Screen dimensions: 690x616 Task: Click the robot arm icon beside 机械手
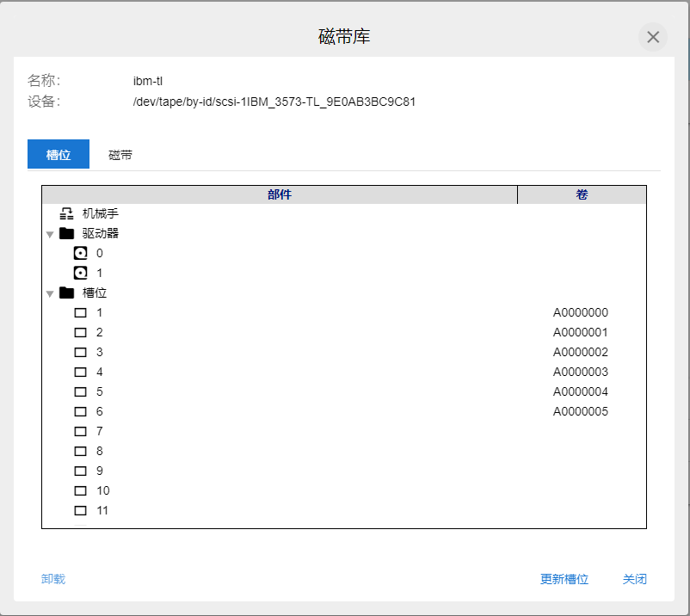pyautogui.click(x=66, y=213)
